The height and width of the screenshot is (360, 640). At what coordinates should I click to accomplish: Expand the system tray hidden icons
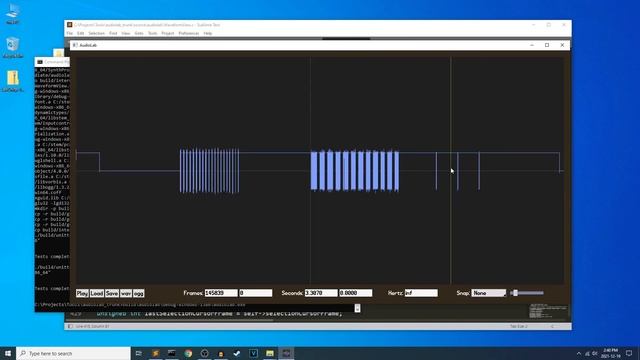click(579, 353)
